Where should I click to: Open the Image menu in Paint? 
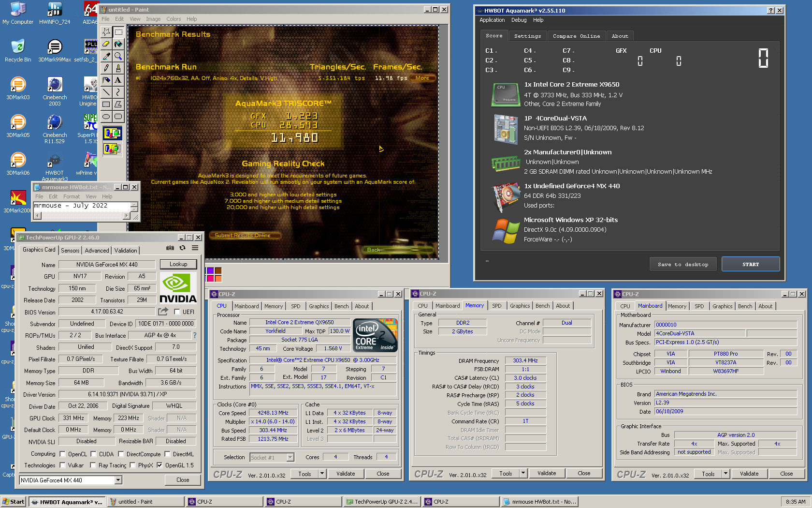click(153, 19)
